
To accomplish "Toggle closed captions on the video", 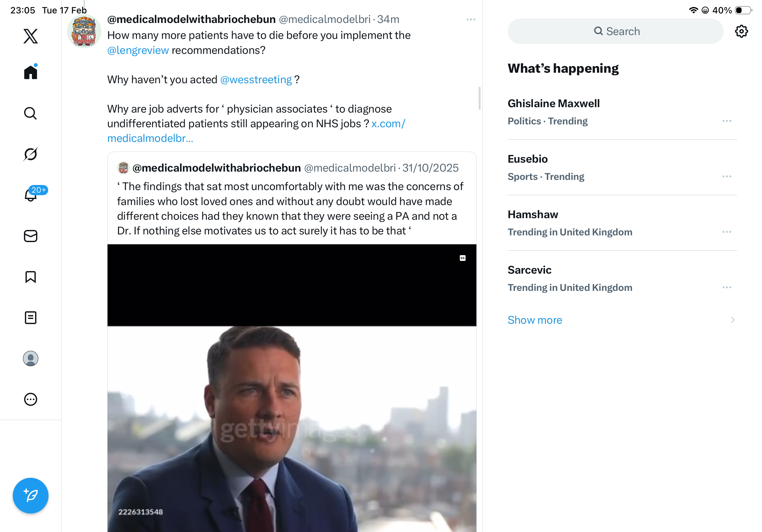I will 463,258.
